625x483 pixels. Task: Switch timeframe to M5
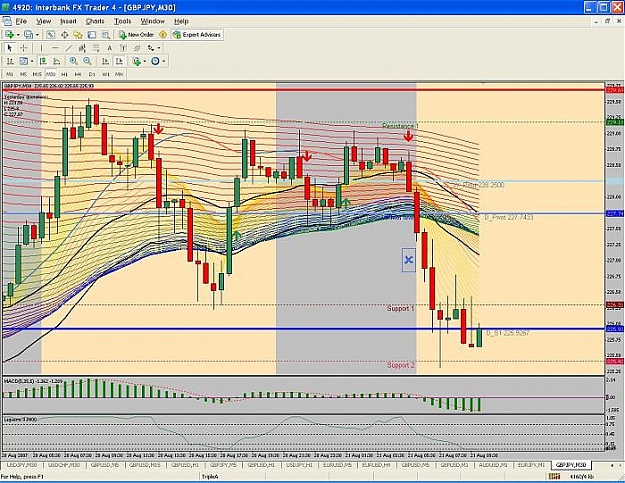(x=23, y=74)
